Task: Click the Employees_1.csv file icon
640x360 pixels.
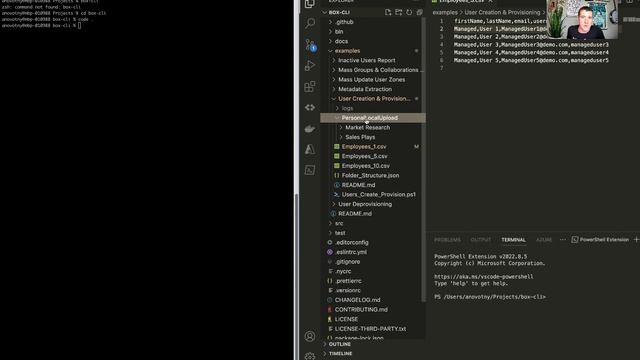Action: pyautogui.click(x=337, y=147)
